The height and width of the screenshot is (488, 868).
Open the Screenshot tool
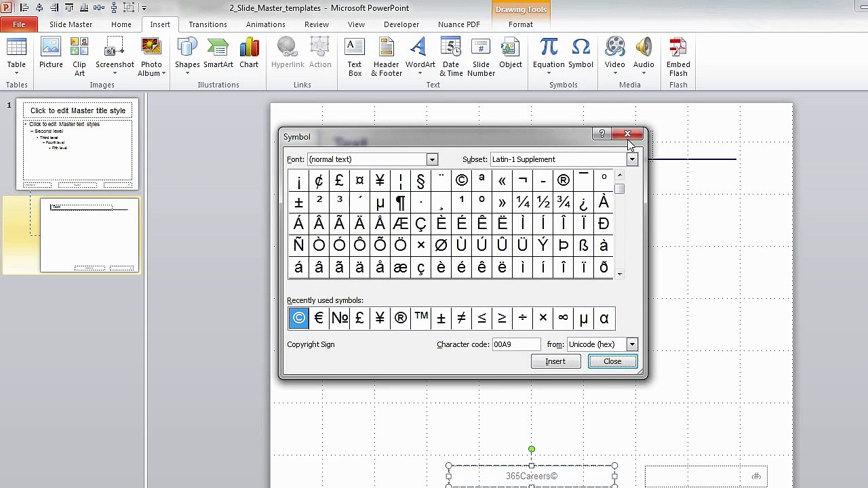[115, 56]
